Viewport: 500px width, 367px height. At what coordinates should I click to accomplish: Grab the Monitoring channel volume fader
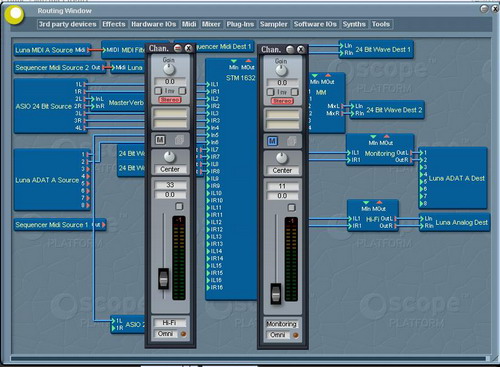(x=276, y=293)
